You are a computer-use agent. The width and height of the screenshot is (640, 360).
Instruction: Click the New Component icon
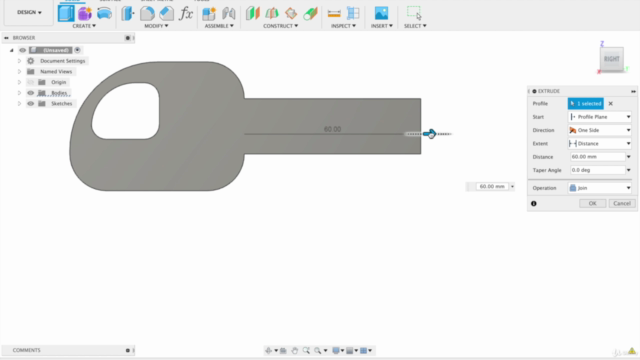(x=209, y=13)
